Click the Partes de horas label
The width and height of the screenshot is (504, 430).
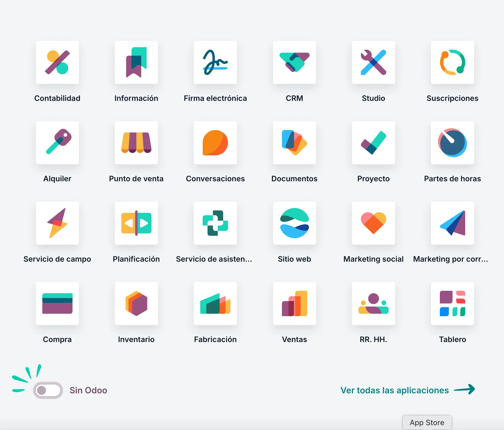[x=453, y=179]
